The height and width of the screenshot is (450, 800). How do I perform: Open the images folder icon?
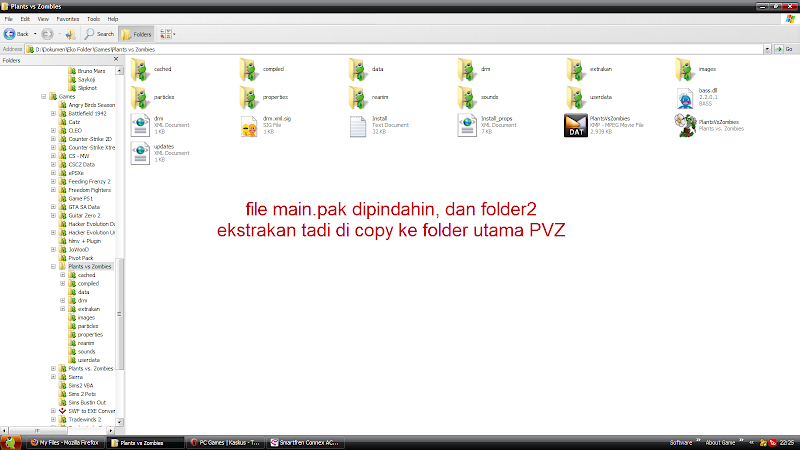[x=685, y=70]
